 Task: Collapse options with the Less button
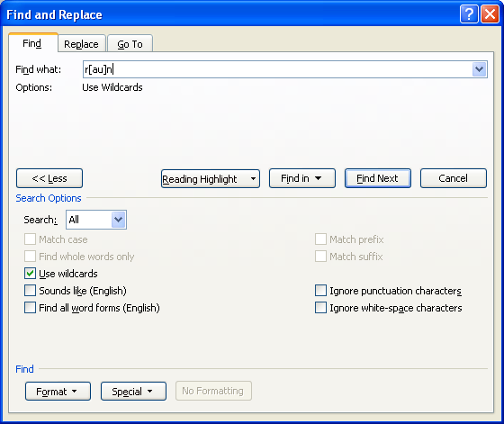click(49, 178)
